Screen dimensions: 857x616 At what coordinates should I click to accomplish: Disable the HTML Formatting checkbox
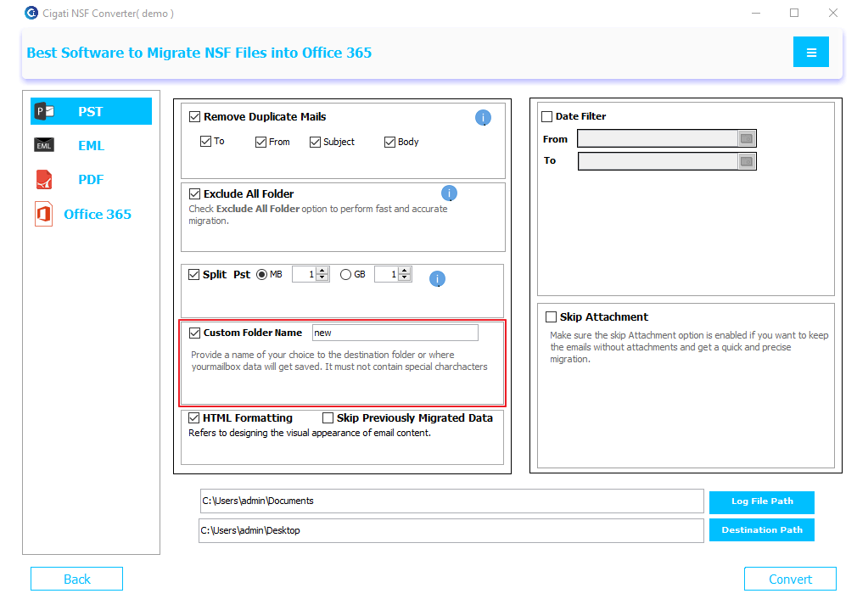click(x=194, y=418)
